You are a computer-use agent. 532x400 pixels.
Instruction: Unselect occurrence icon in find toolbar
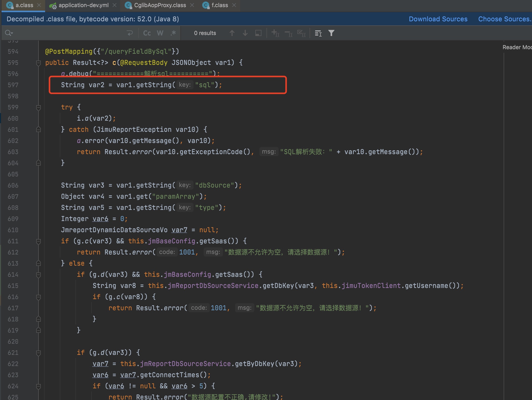[289, 33]
